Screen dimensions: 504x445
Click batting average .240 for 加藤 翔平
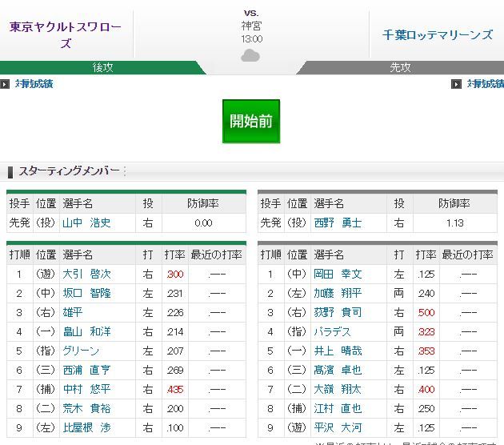pyautogui.click(x=426, y=294)
